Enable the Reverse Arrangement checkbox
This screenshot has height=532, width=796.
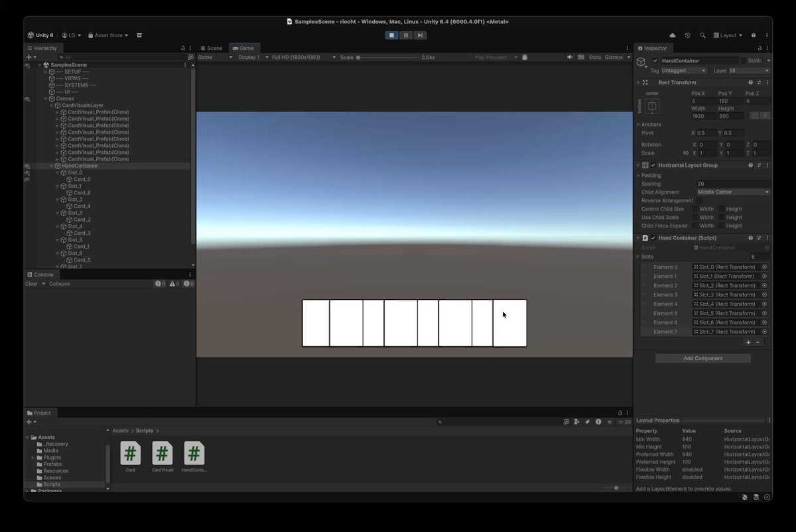(699, 200)
